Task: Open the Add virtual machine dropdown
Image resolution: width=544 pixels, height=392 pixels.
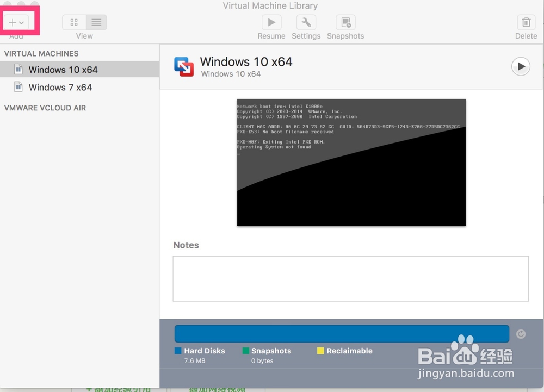Action: 16,22
